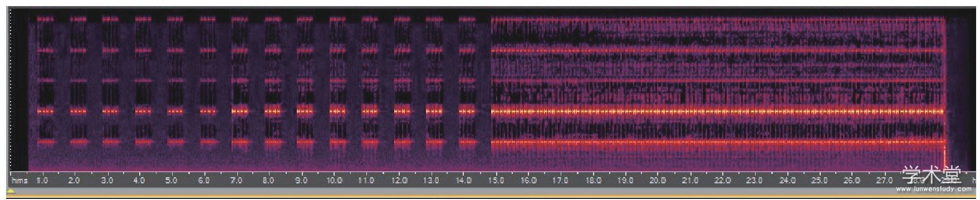The width and height of the screenshot is (980, 200).
Task: Click the 22.0 second timeline label
Action: click(722, 181)
